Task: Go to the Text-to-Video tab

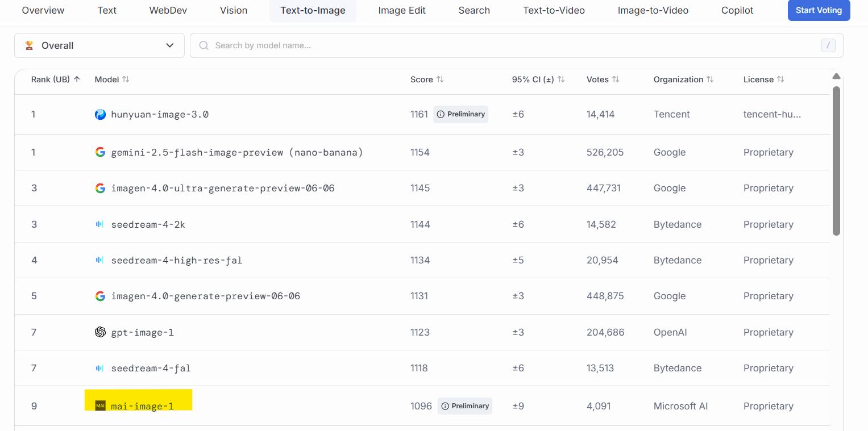Action: (x=554, y=10)
